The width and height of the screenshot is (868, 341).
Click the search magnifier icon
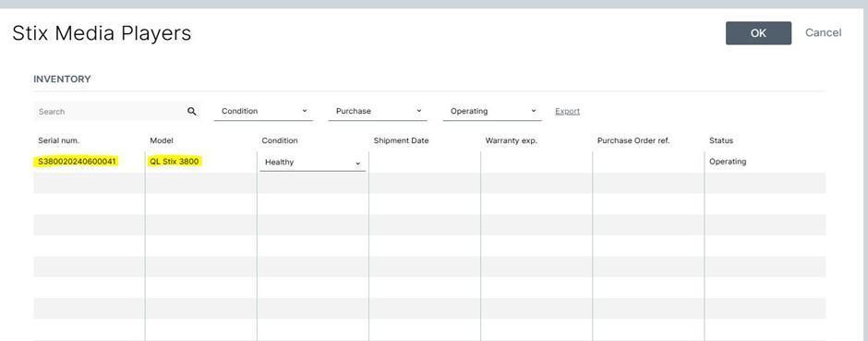pos(191,111)
